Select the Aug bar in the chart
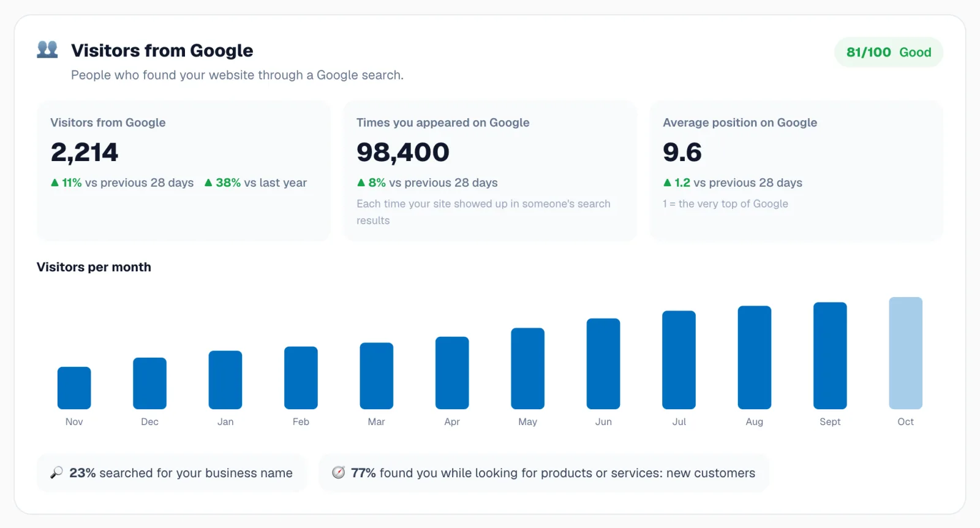The width and height of the screenshot is (980, 528). coord(755,357)
